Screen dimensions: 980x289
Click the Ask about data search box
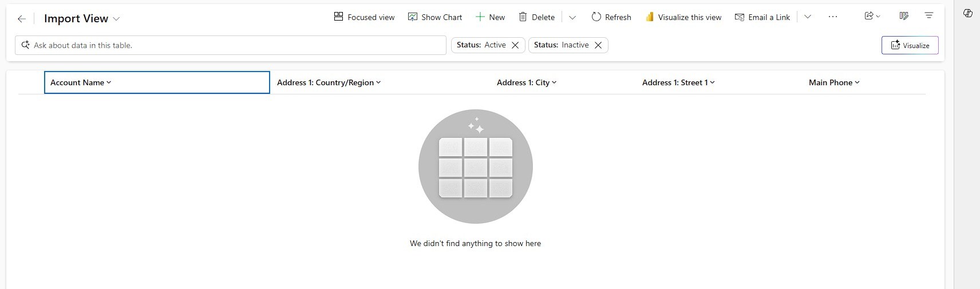(229, 45)
